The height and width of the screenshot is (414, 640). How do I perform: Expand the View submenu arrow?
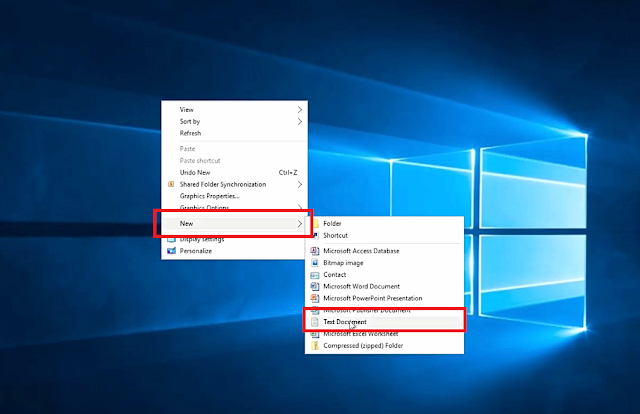click(300, 109)
